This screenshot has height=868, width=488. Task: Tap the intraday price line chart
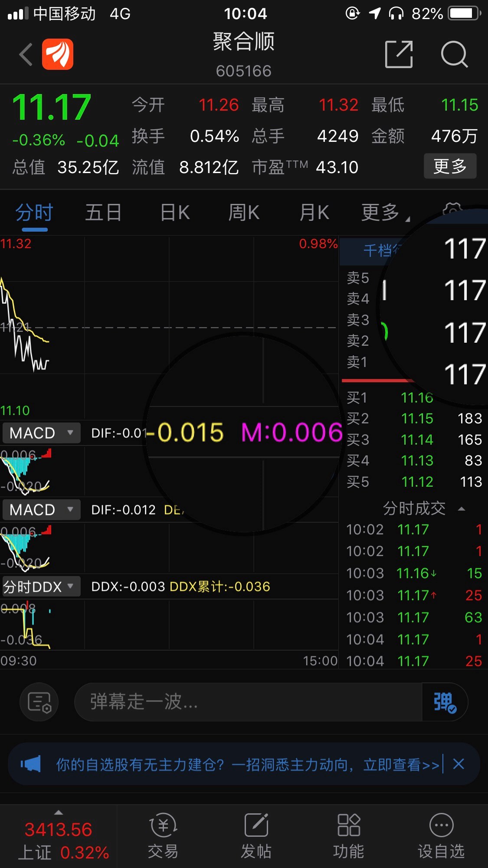[x=169, y=328]
